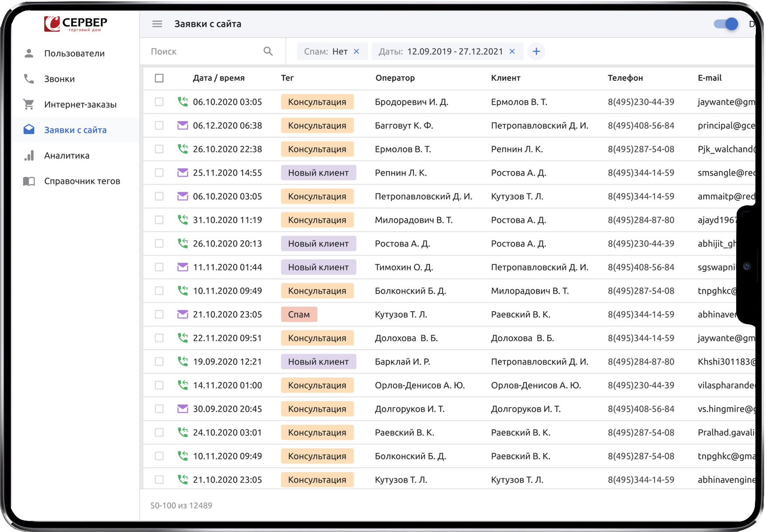Viewport: 765px width, 532px height.
Task: Click the Аналитика bar chart icon
Action: (x=29, y=156)
